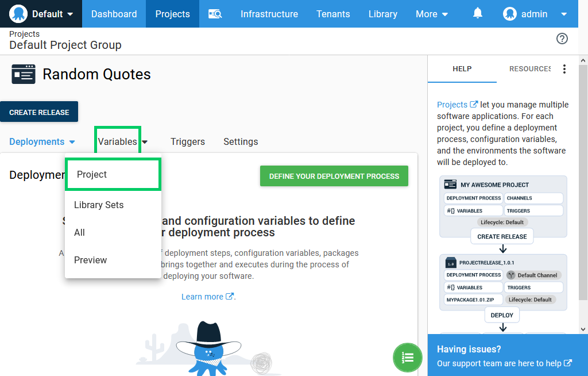The image size is (588, 376).
Task: Click DEFINE YOUR DEPLOYMENT PROCESS button
Action: click(334, 176)
